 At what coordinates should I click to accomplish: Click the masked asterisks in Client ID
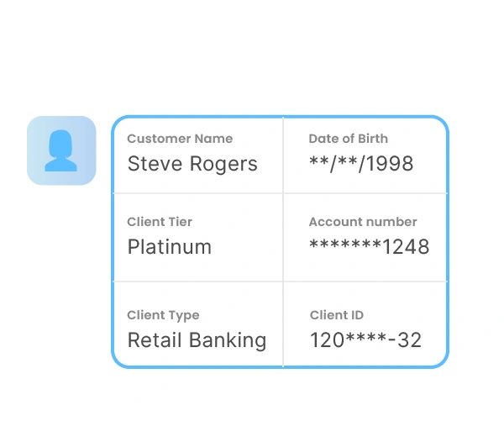click(x=365, y=340)
